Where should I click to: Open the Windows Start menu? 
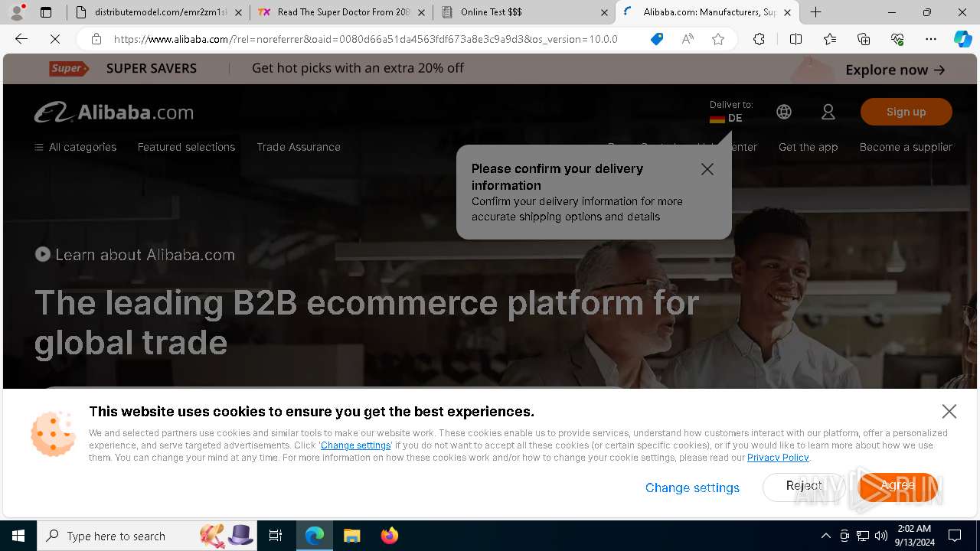pos(18,536)
